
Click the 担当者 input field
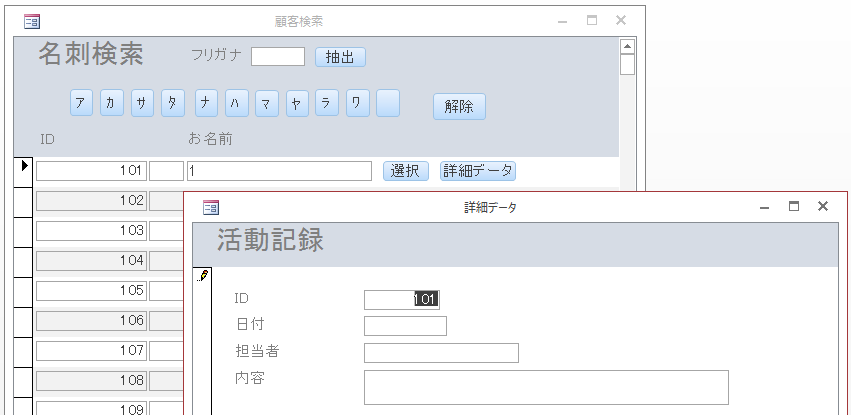[441, 353]
